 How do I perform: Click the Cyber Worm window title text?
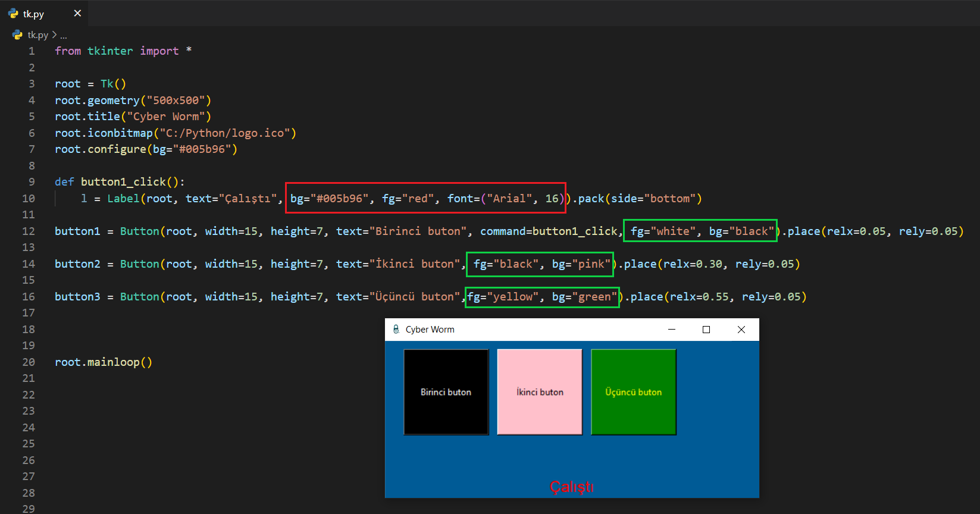[430, 330]
